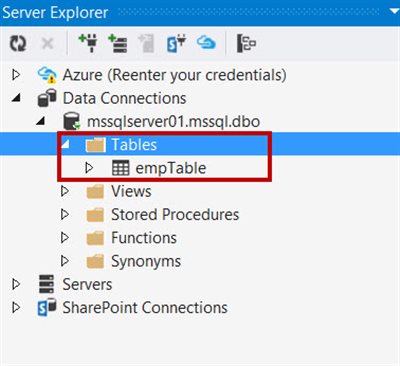Click the Refresh icon in Server Explorer toolbar
The image size is (400, 366).
(18, 43)
